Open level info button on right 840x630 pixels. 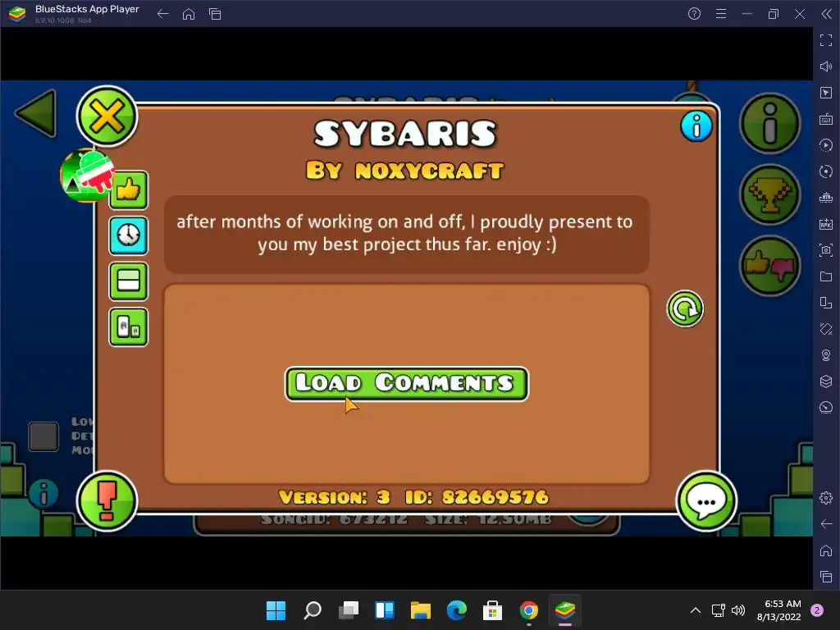click(769, 124)
